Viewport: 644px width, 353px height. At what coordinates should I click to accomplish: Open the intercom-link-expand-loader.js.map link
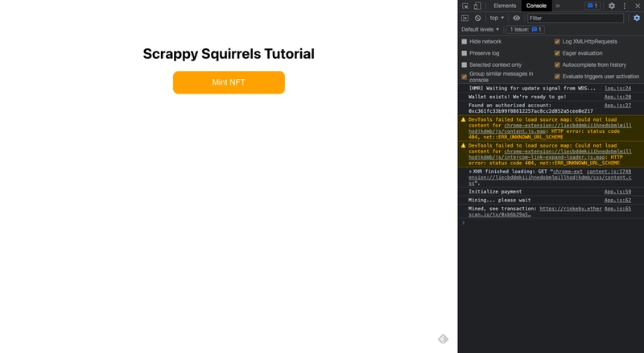pyautogui.click(x=550, y=154)
